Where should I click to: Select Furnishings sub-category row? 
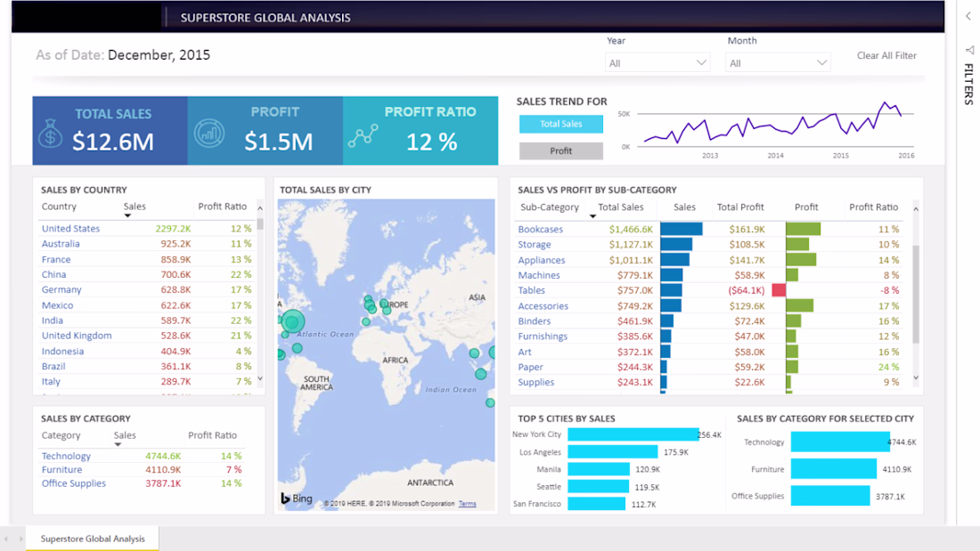(709, 336)
